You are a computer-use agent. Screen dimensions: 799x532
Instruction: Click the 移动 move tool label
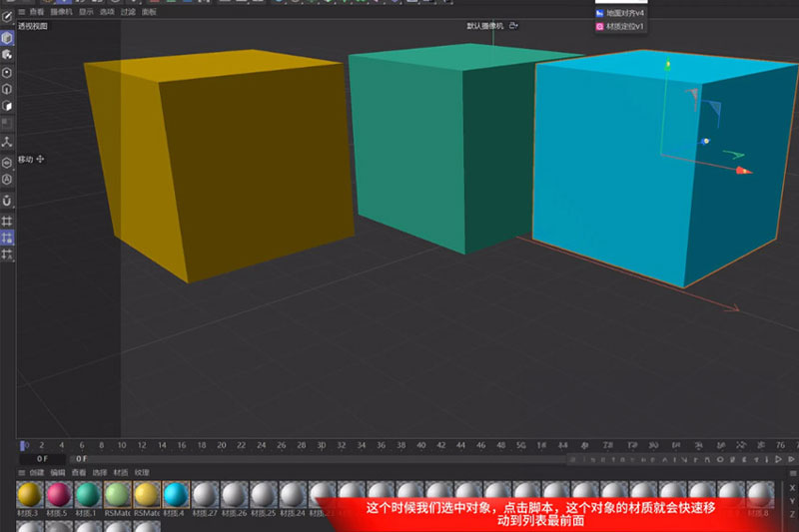(x=26, y=160)
